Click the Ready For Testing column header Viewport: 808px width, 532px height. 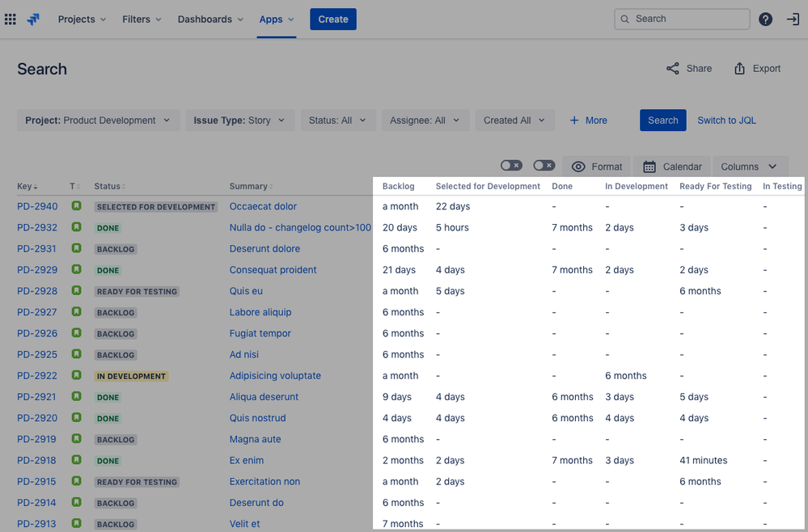point(715,187)
